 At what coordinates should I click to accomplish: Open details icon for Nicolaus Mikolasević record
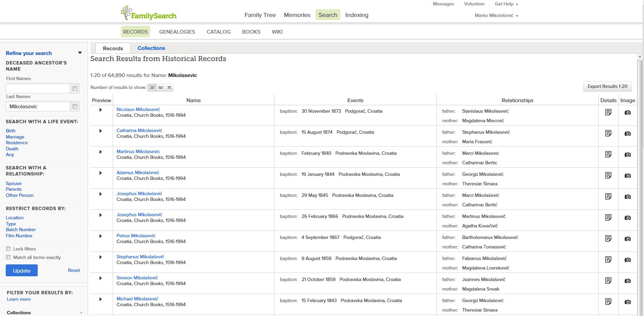pyautogui.click(x=608, y=112)
